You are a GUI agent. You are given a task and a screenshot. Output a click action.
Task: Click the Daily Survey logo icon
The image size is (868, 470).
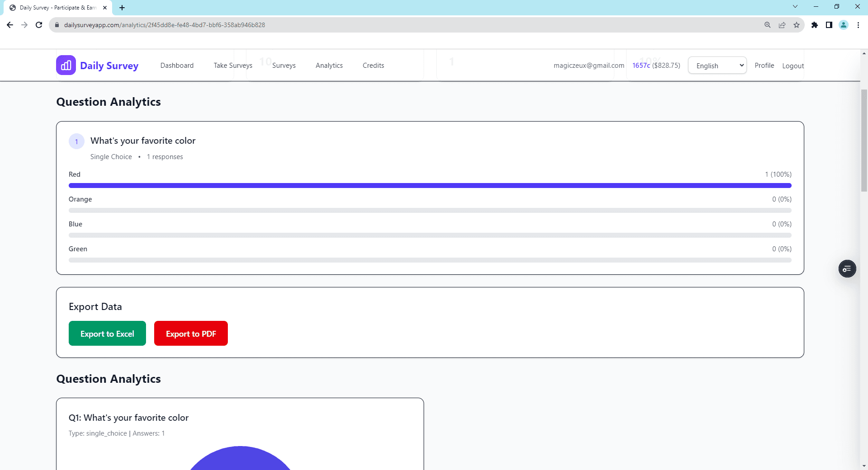66,65
